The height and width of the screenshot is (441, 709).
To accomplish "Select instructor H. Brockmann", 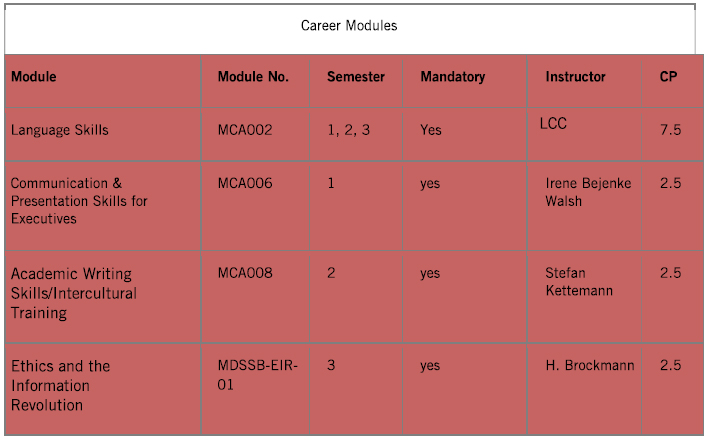I will 590,366.
